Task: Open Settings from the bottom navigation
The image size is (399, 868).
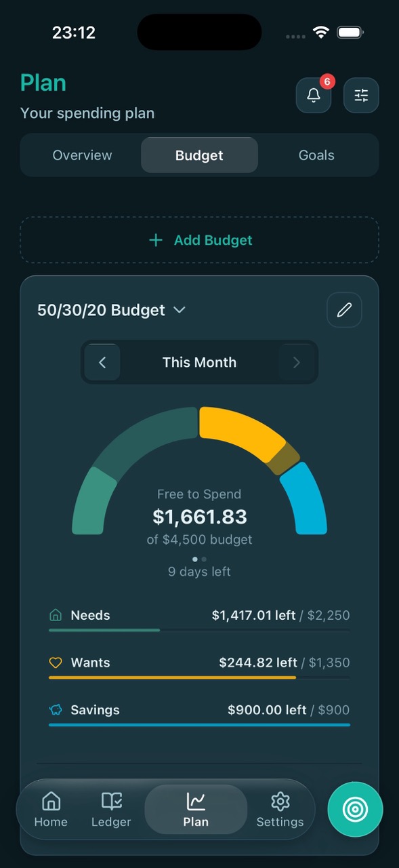Action: click(x=280, y=809)
